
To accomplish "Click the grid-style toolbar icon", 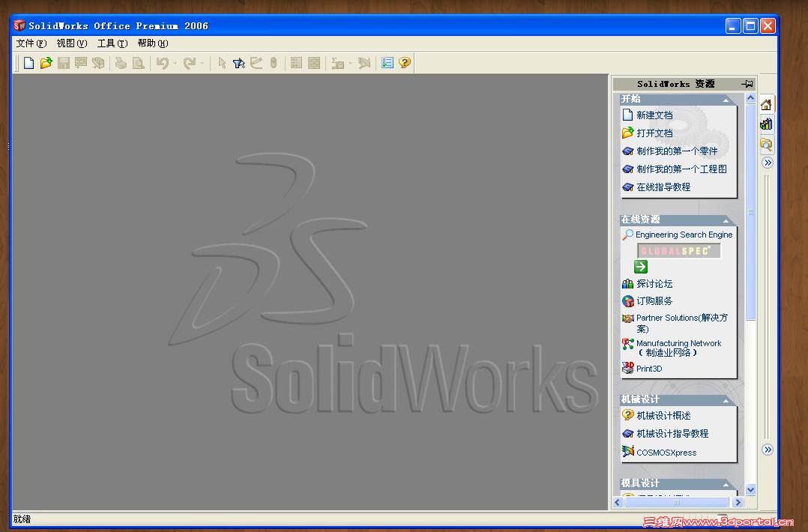I will (296, 63).
